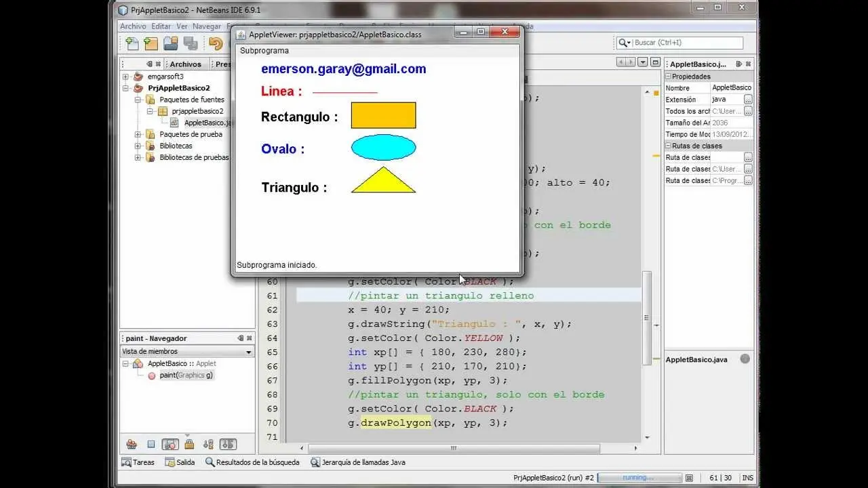Click the PrjAppletBasico2 project coffee cup icon
Image resolution: width=868 pixels, height=488 pixels.
[138, 88]
